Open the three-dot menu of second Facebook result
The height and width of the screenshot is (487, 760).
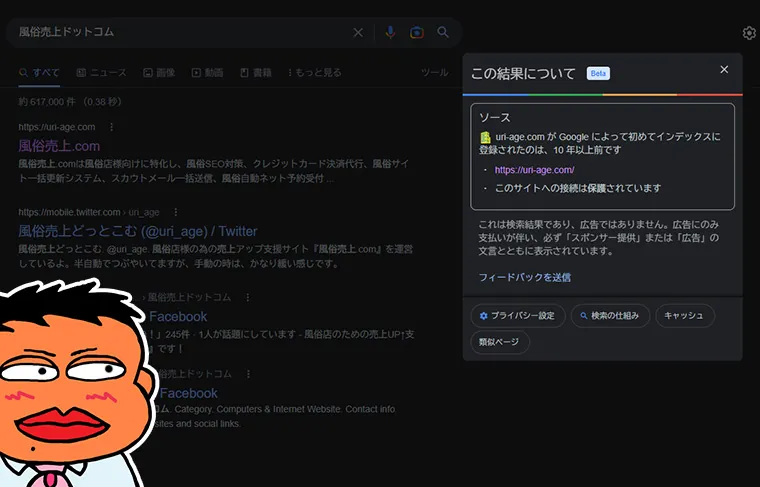point(248,374)
